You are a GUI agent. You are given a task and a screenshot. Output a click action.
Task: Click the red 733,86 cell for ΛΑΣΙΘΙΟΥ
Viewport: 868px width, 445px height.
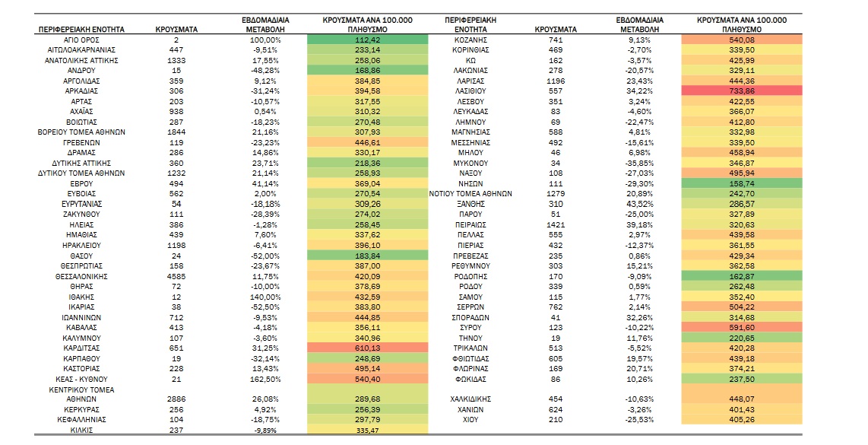coord(741,91)
